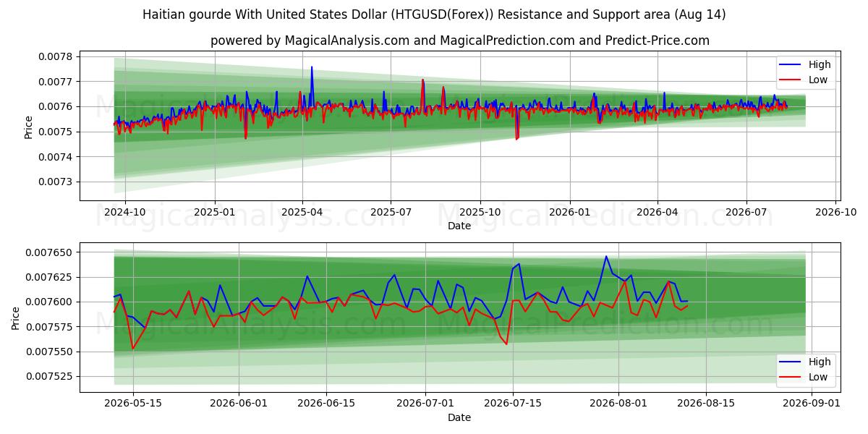Viewport: 868px width, 434px height.
Task: Click the 0.007625 price tick label
Action: click(x=48, y=277)
